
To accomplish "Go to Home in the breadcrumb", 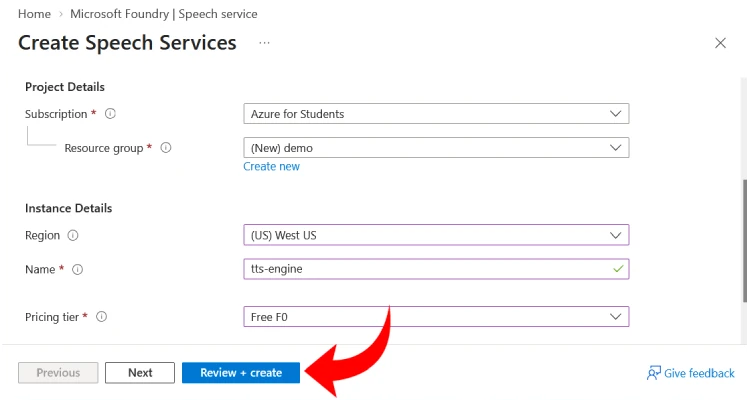I will pos(34,14).
